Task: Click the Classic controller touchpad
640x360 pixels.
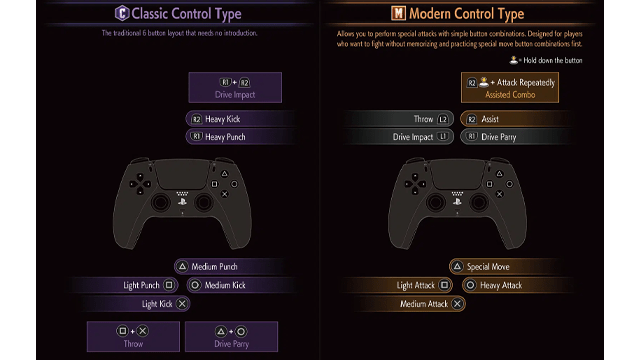Action: coord(182,174)
